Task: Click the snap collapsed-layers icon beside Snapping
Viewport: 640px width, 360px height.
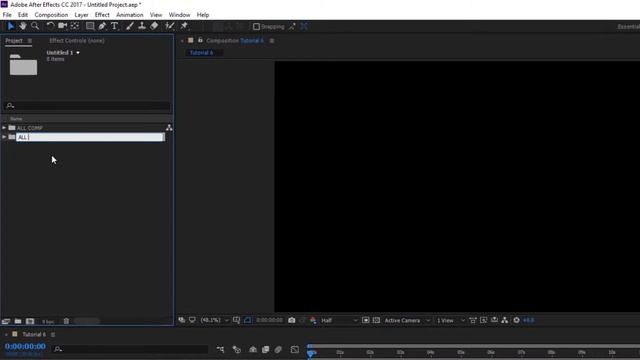Action: point(304,27)
